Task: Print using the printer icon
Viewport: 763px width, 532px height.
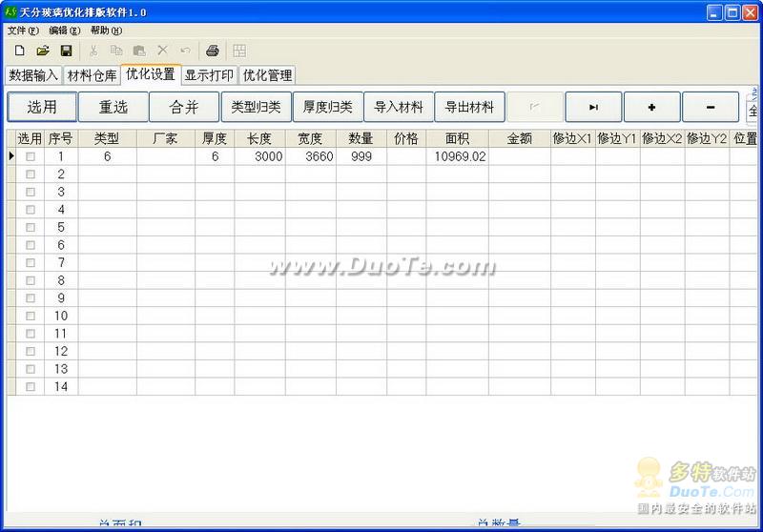Action: (x=213, y=51)
